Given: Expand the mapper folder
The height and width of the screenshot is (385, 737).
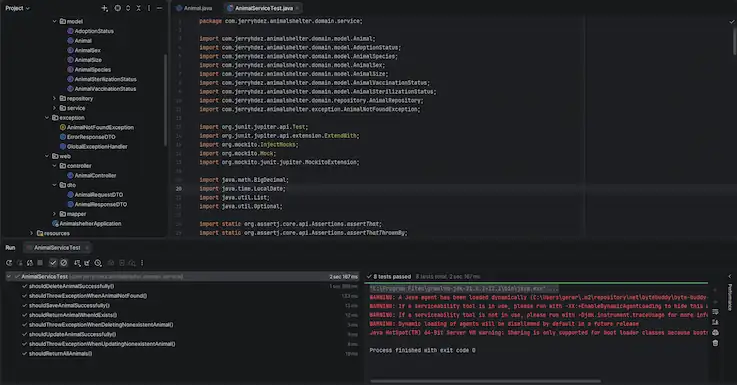Looking at the screenshot, I should click(x=55, y=214).
